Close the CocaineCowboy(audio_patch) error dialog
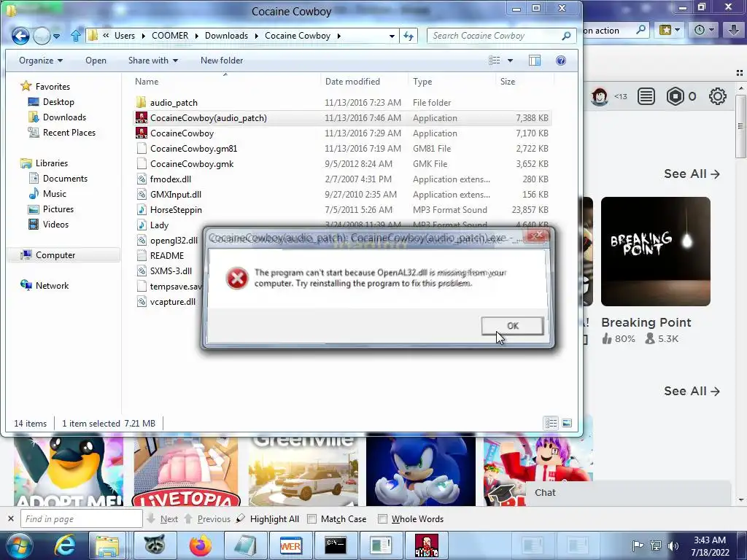 tap(536, 236)
